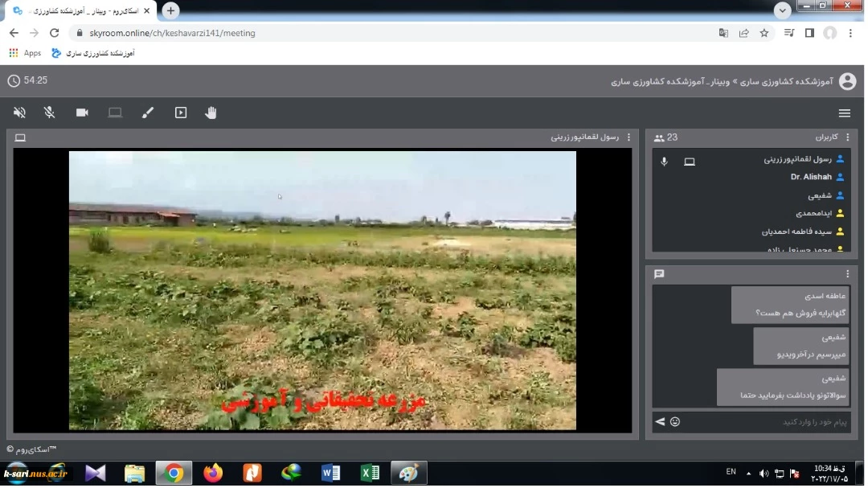Click the chat message input field

tap(767, 423)
